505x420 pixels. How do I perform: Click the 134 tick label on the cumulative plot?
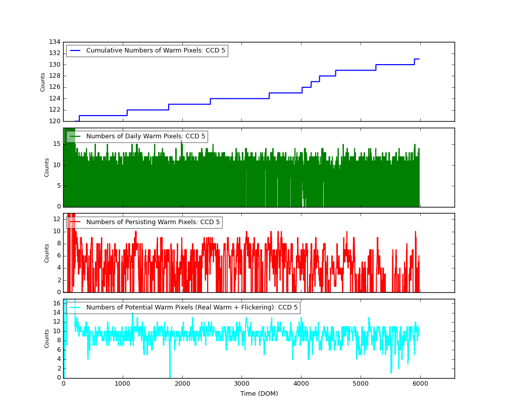tap(55, 42)
